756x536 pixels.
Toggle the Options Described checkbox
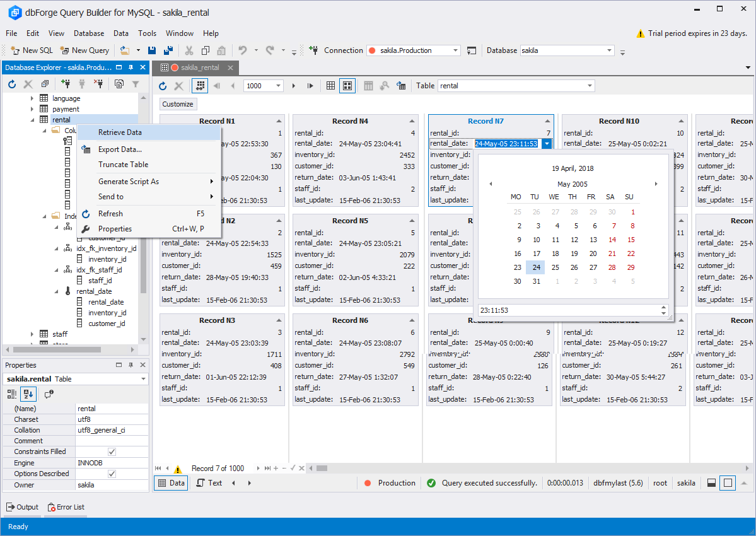point(112,474)
